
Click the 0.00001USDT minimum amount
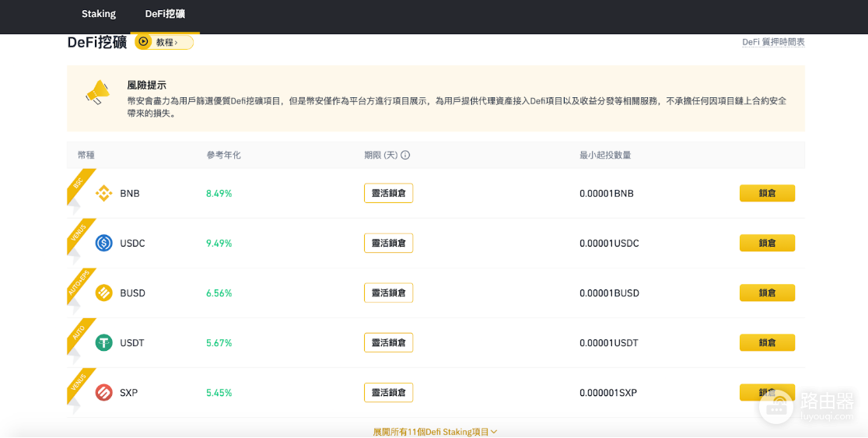pos(608,343)
